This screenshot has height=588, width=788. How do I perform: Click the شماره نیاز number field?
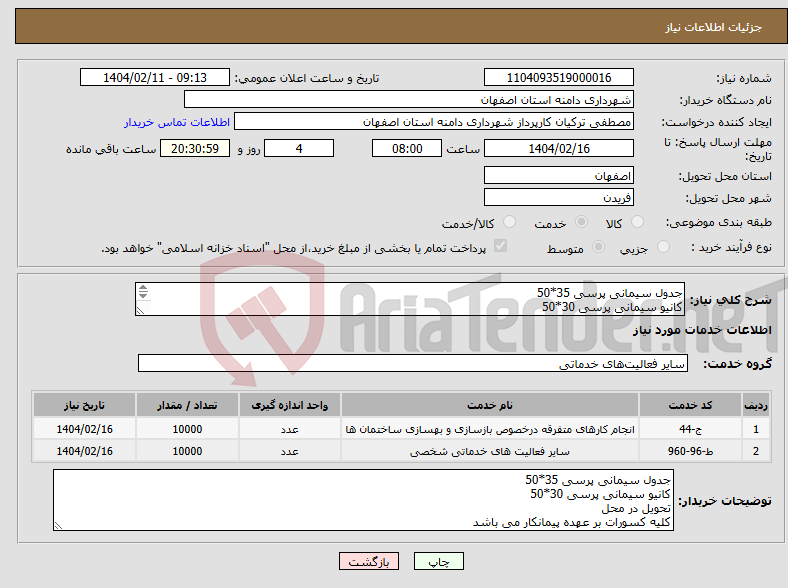click(x=558, y=77)
